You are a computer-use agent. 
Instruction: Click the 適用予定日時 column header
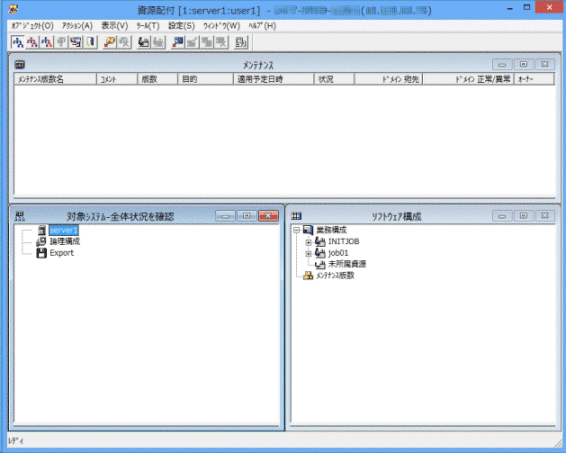[x=274, y=79]
